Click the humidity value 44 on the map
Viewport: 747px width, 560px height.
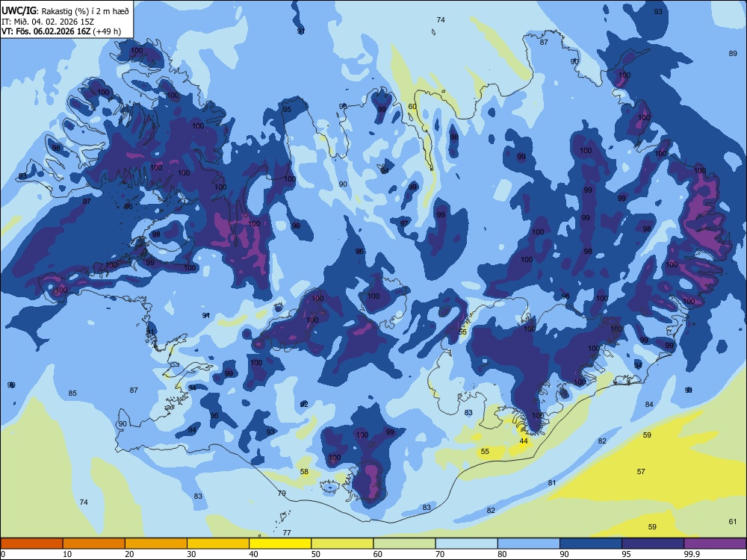[524, 441]
